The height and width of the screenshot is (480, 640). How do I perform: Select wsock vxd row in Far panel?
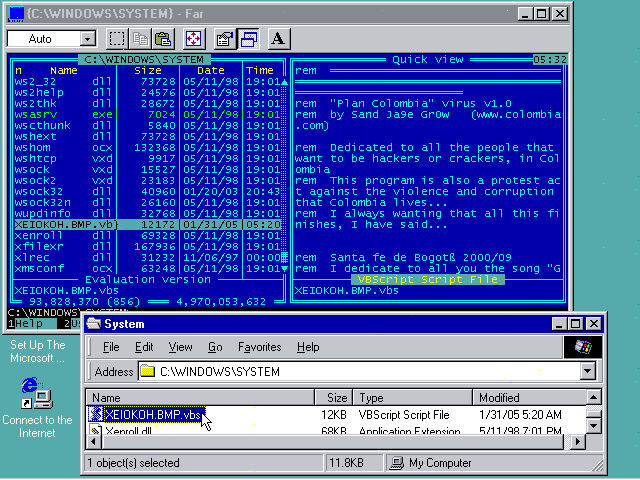pyautogui.click(x=147, y=170)
